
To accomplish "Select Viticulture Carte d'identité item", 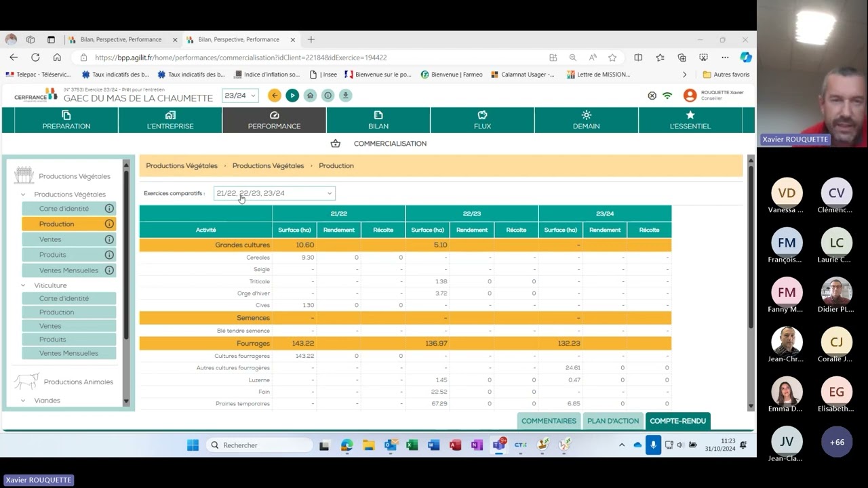I will pyautogui.click(x=69, y=298).
